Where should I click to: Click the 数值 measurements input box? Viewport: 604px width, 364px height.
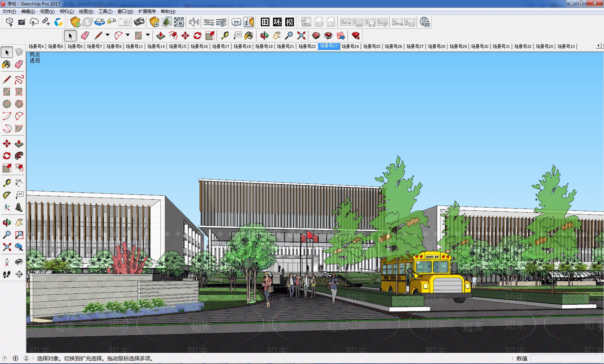(566, 358)
